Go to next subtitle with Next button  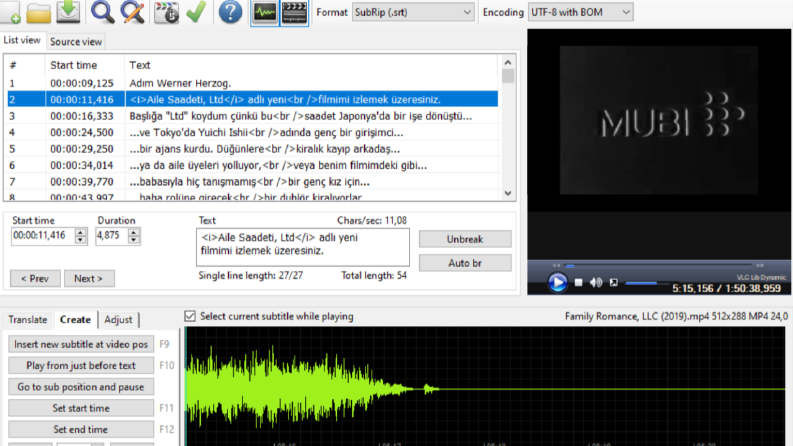click(x=89, y=279)
